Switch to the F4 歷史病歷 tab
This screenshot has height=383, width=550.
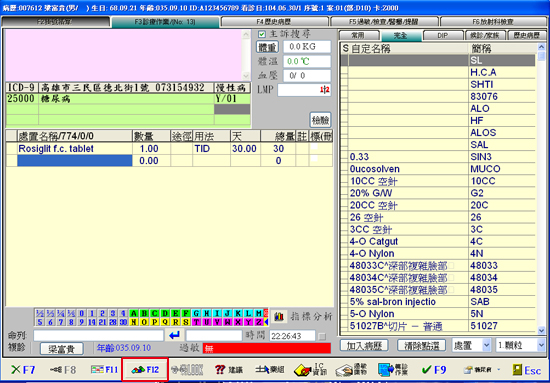pos(274,22)
